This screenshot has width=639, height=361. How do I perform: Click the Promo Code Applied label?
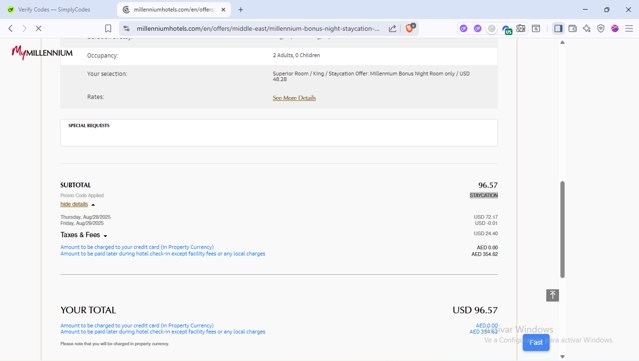click(82, 195)
